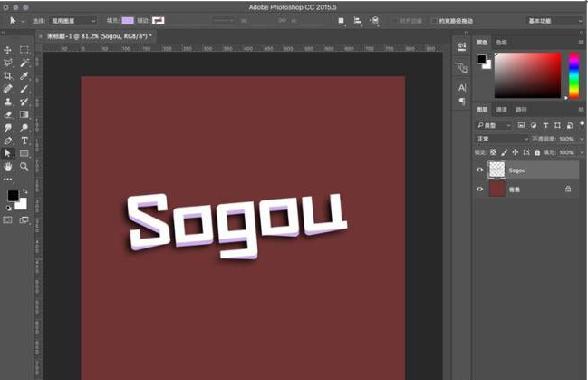Select the Gradient tool
This screenshot has width=588, height=380.
click(x=24, y=114)
